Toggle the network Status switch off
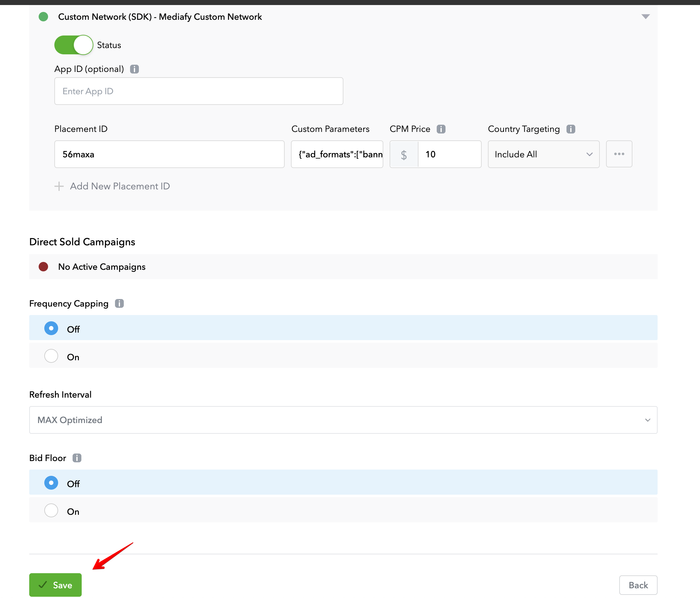Viewport: 700px width, 598px height. (x=74, y=45)
